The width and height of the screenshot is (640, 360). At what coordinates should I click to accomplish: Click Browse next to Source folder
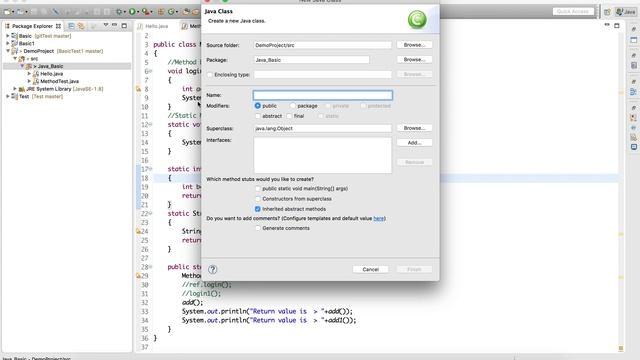(414, 45)
